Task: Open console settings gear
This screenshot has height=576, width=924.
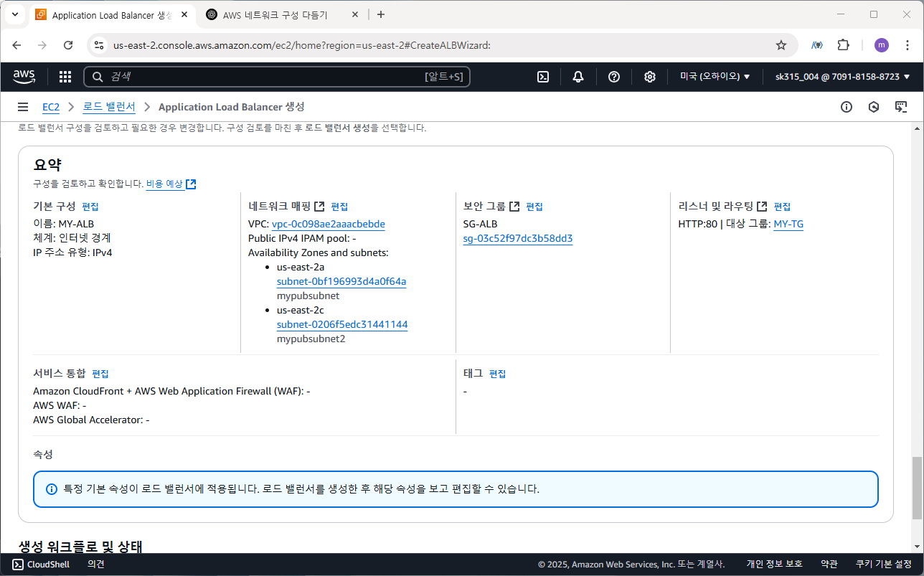Action: pyautogui.click(x=650, y=77)
